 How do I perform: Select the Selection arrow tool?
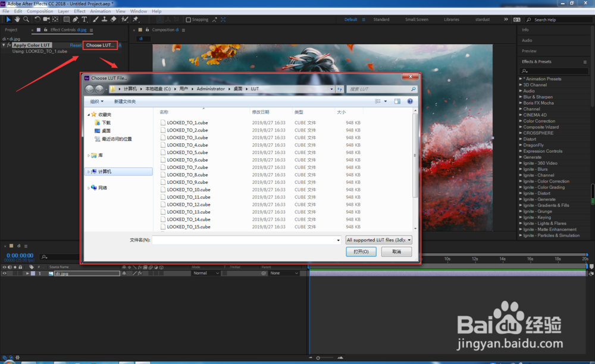tap(8, 20)
